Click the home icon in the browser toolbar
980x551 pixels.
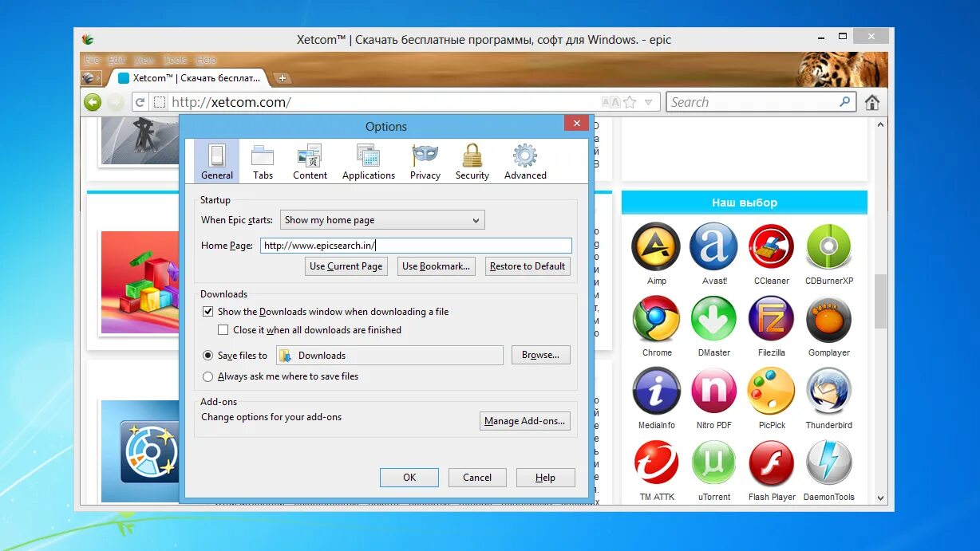coord(872,102)
